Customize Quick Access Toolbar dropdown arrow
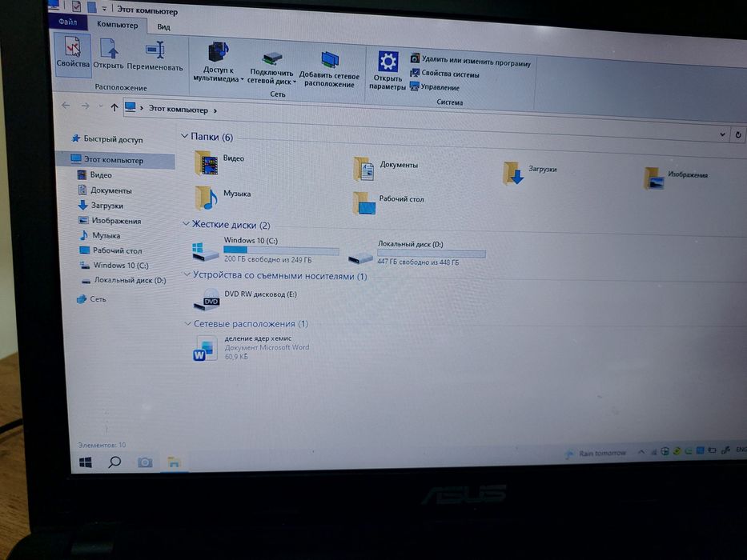The width and height of the screenshot is (747, 560). pyautogui.click(x=104, y=9)
